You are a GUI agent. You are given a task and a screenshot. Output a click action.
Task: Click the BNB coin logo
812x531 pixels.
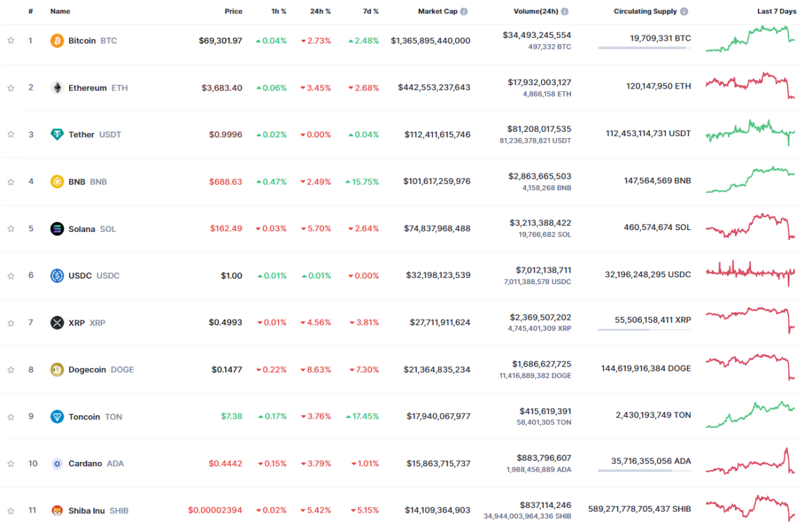point(57,182)
